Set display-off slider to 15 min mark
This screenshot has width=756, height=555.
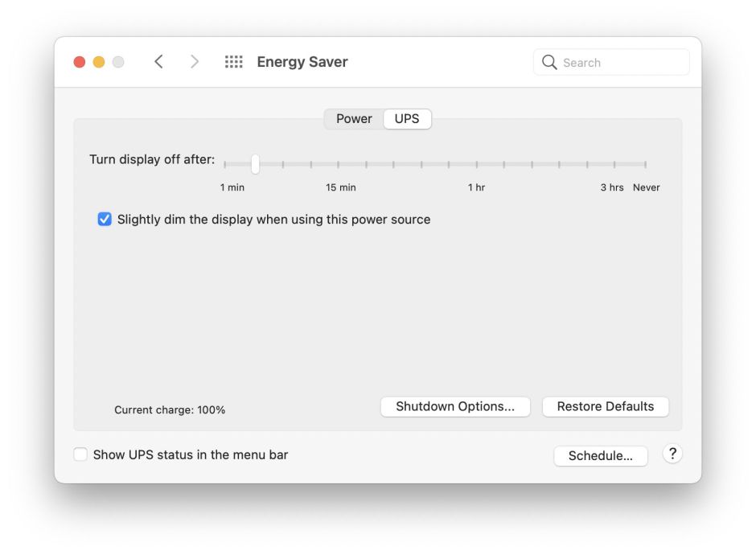339,164
